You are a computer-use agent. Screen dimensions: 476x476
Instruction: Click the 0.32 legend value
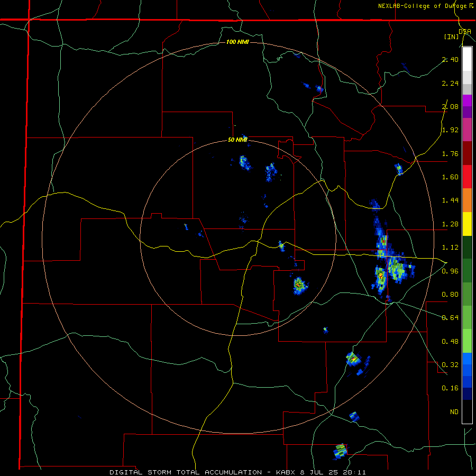coord(450,365)
